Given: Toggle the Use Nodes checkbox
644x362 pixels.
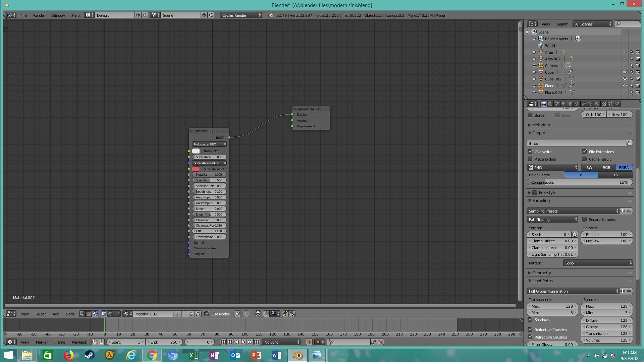Looking at the screenshot, I should [x=207, y=314].
